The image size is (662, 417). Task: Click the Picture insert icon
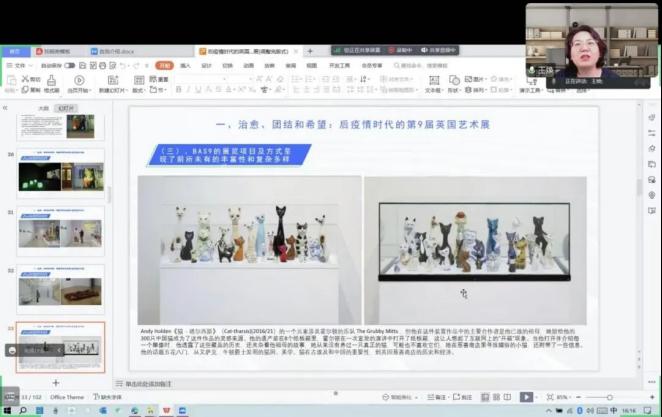point(469,79)
